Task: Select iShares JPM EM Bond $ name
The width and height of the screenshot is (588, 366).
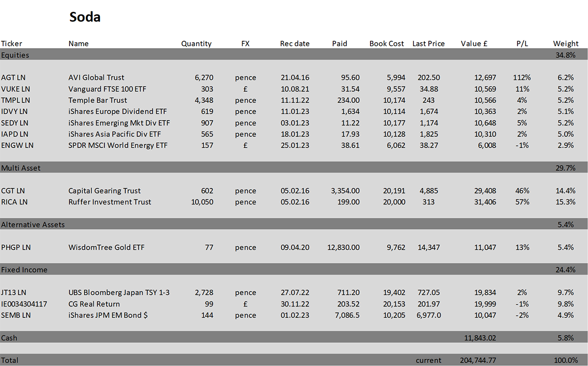Action: click(x=108, y=315)
